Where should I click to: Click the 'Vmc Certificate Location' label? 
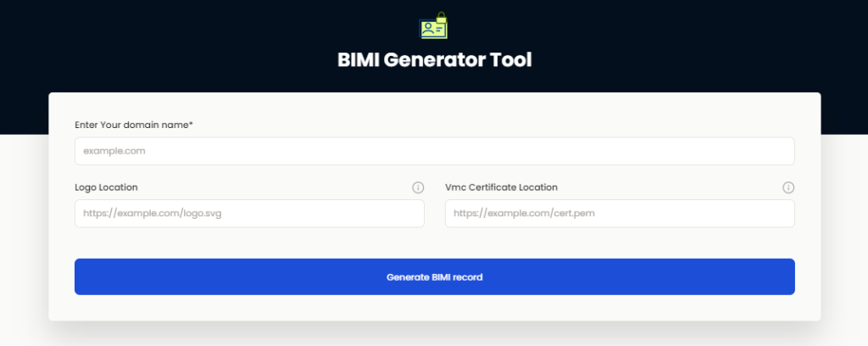[x=502, y=187]
